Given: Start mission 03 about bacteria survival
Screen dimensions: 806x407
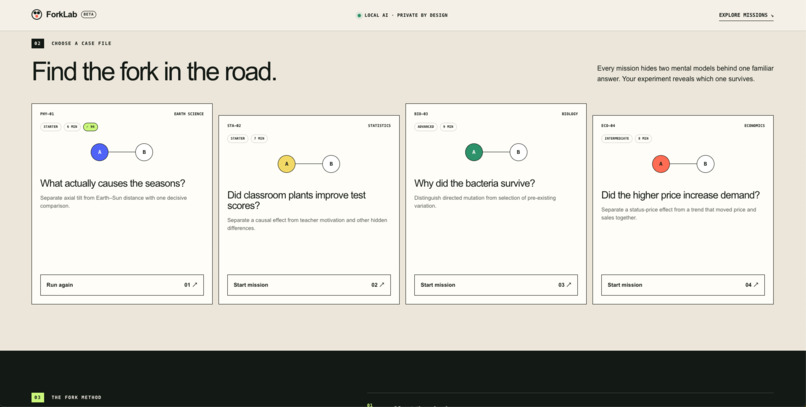Looking at the screenshot, I should (496, 285).
